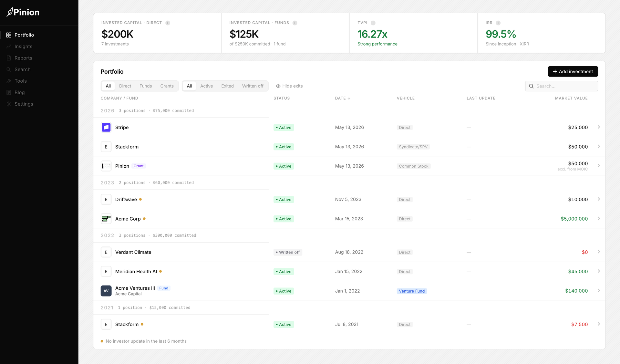Toggle Hide exits eye control

click(289, 86)
